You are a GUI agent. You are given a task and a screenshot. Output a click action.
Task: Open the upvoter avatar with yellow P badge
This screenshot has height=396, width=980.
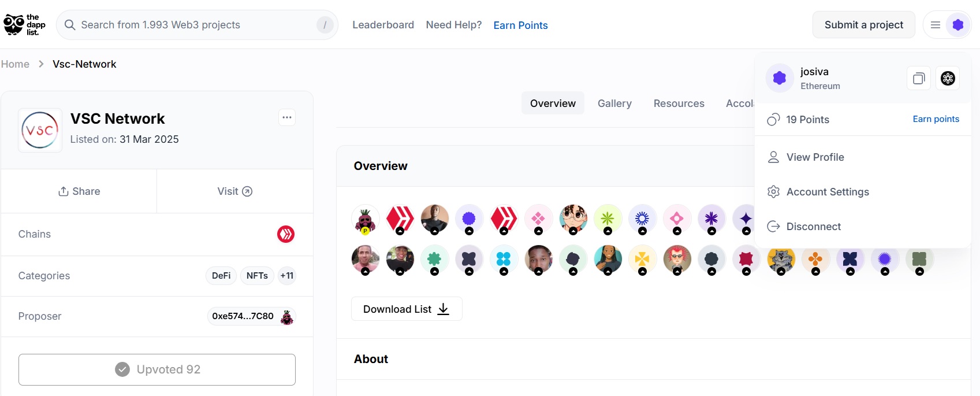coord(365,219)
